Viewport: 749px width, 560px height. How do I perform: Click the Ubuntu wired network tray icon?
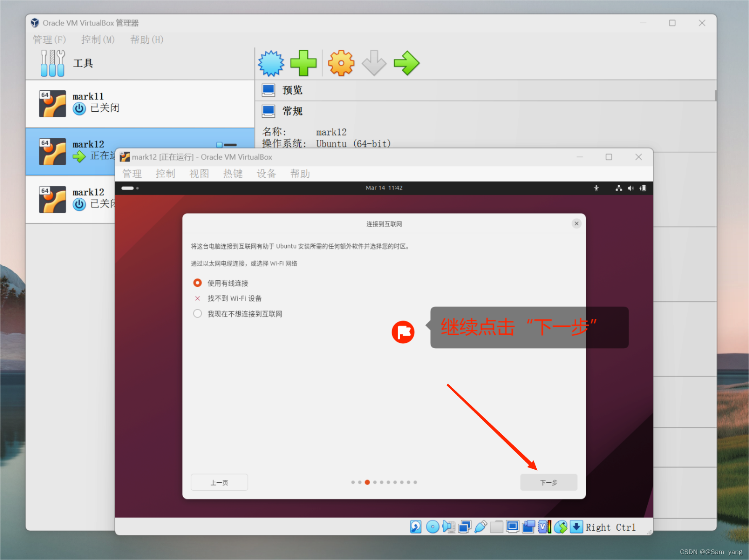tap(619, 188)
